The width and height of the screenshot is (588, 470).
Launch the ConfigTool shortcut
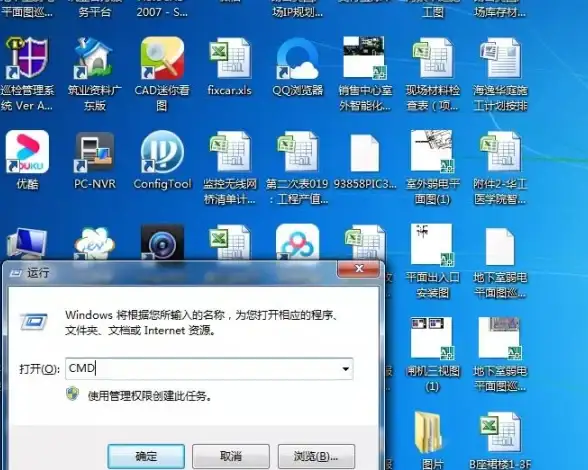162,152
